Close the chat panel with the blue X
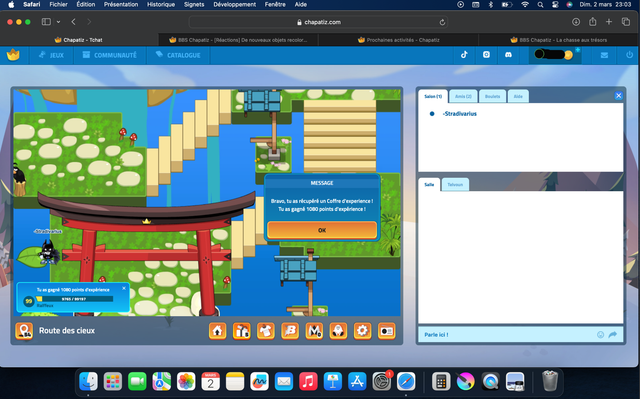640x399 pixels. point(618,95)
